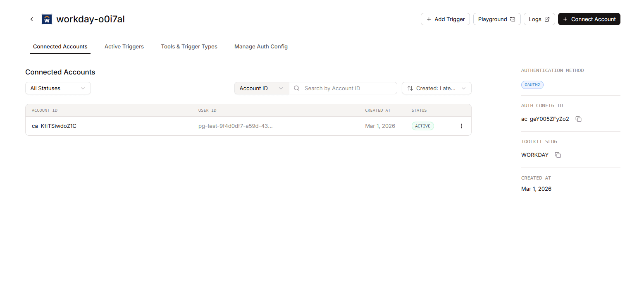The height and width of the screenshot is (283, 644).
Task: Expand the All Statuses filter dropdown
Action: [x=58, y=88]
